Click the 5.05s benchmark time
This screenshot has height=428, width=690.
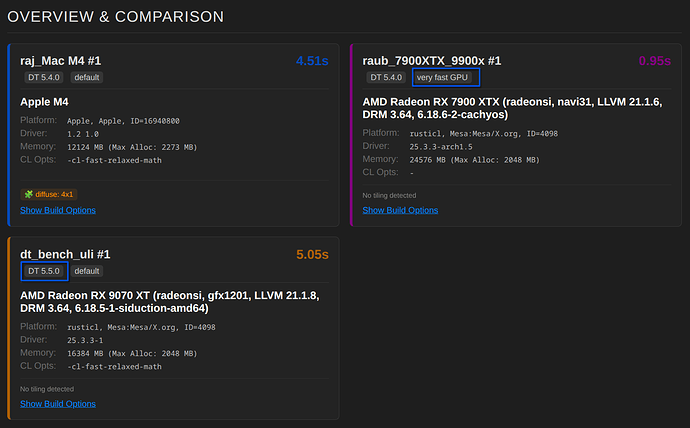(x=312, y=254)
